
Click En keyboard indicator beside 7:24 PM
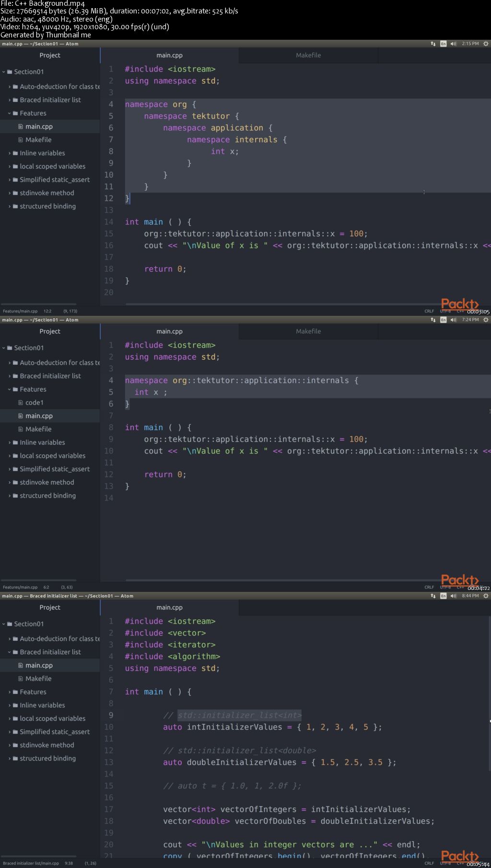(x=443, y=320)
